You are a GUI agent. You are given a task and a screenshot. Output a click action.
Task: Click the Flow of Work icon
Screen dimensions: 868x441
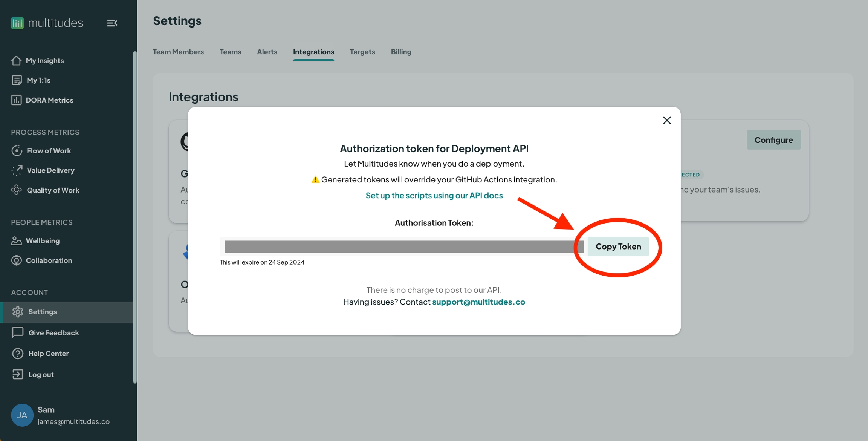tap(17, 151)
